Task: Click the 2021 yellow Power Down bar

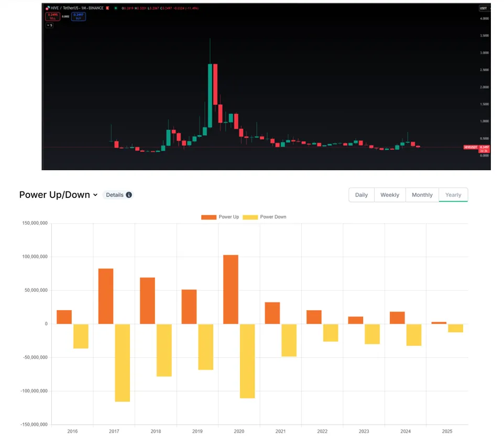Action: click(x=289, y=340)
